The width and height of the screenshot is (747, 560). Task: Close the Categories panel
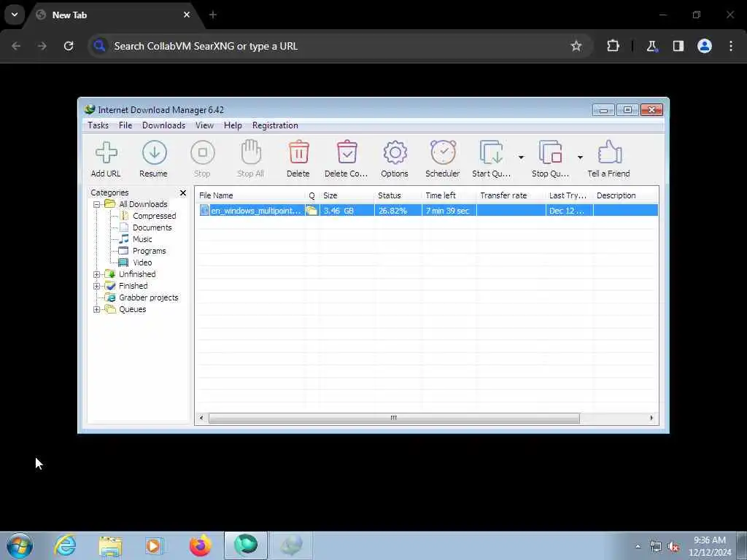(x=183, y=192)
